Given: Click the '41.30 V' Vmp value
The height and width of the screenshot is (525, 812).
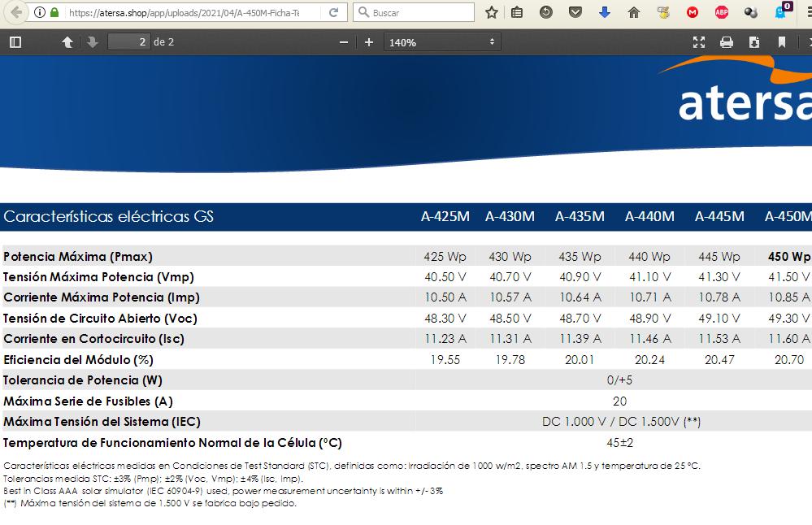Looking at the screenshot, I should pos(719,277).
